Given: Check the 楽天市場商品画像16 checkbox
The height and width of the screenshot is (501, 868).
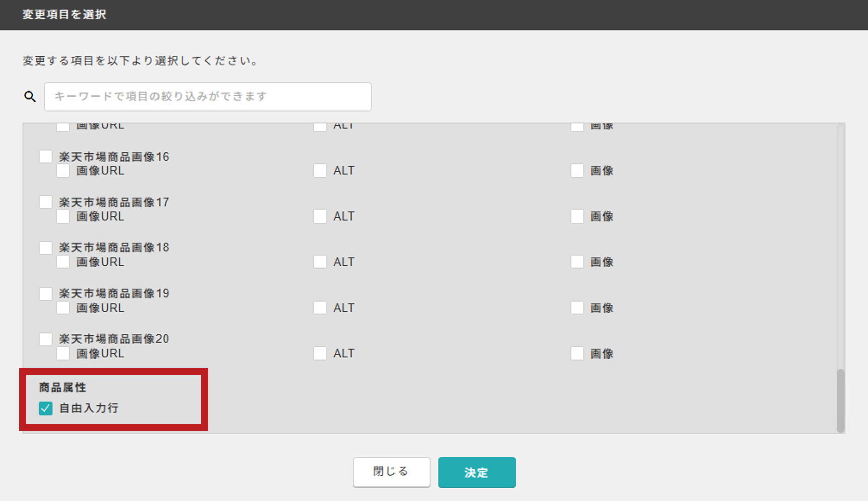Looking at the screenshot, I should click(x=46, y=157).
